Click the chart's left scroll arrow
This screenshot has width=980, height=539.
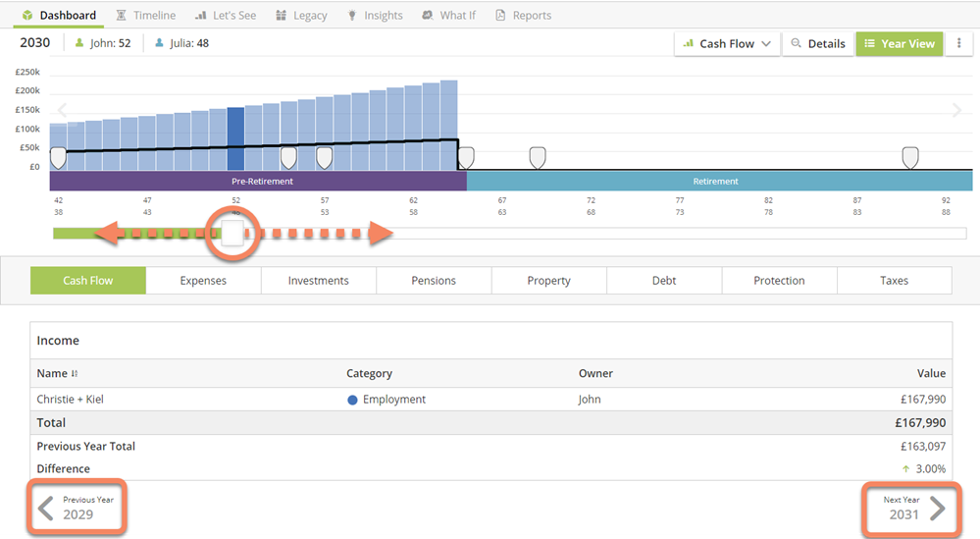62,111
